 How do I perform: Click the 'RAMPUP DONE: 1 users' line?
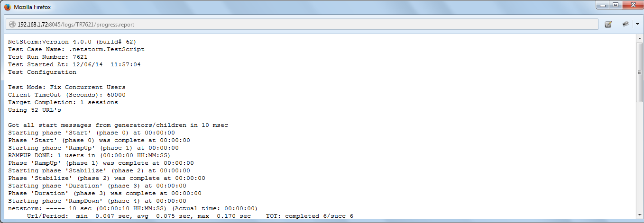point(90,155)
